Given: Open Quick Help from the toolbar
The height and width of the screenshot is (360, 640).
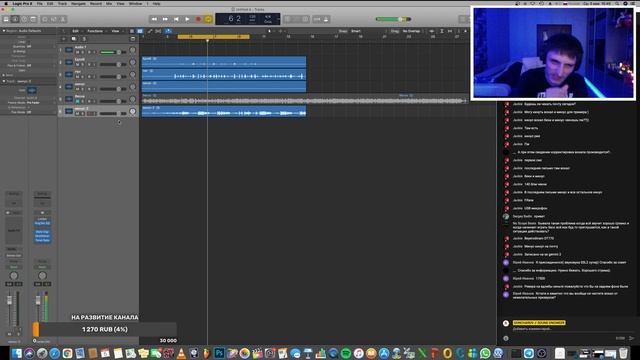Looking at the screenshot, I should point(24,19).
